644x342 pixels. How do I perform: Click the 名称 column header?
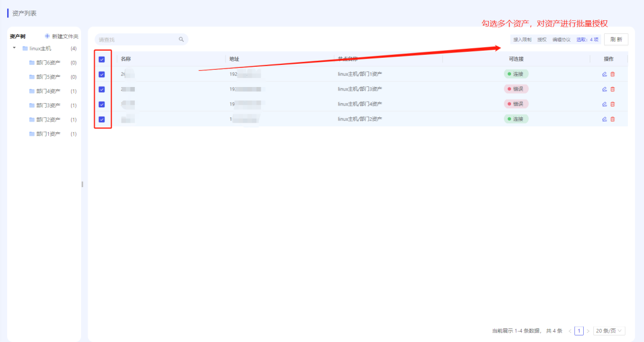(x=126, y=59)
